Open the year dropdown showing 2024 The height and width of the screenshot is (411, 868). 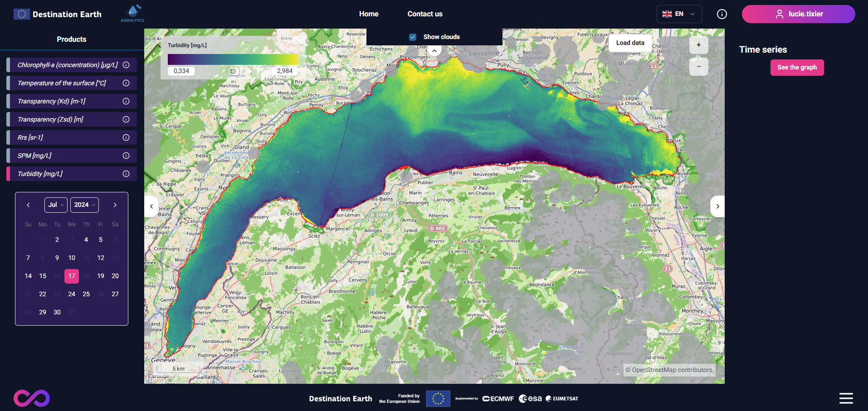click(84, 205)
